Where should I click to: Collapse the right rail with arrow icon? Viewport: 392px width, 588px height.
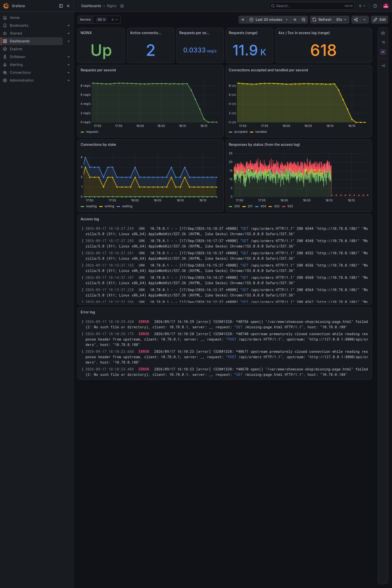click(x=383, y=66)
